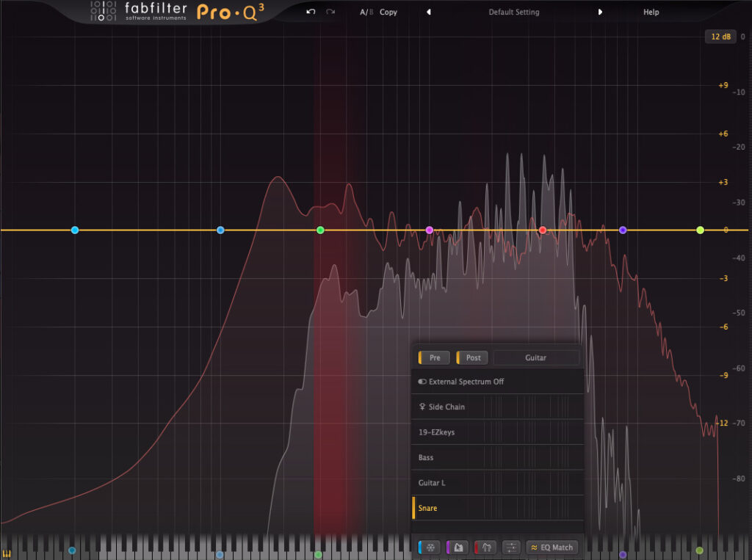The image size is (752, 560).
Task: Click the Guitar name field
Action: (x=535, y=357)
